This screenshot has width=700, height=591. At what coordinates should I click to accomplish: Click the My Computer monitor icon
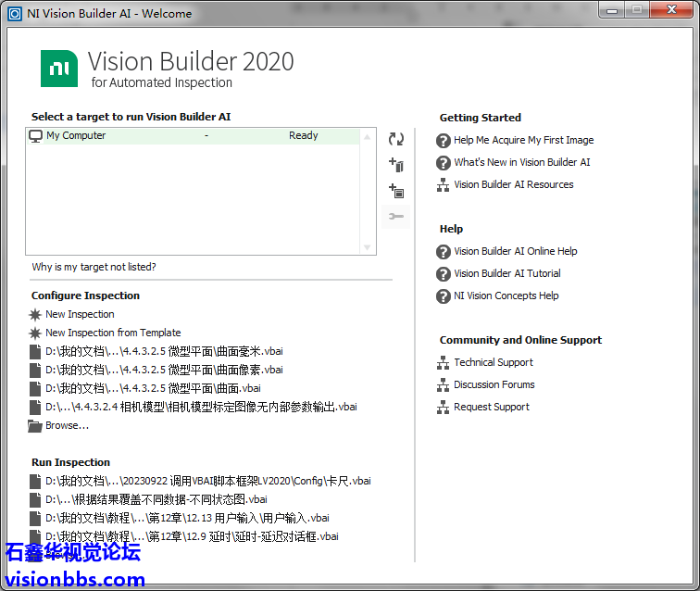35,136
